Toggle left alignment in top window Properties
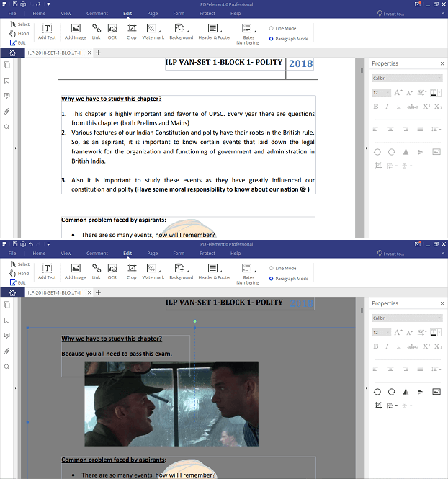Screen dimensions: 448x479 (376, 129)
